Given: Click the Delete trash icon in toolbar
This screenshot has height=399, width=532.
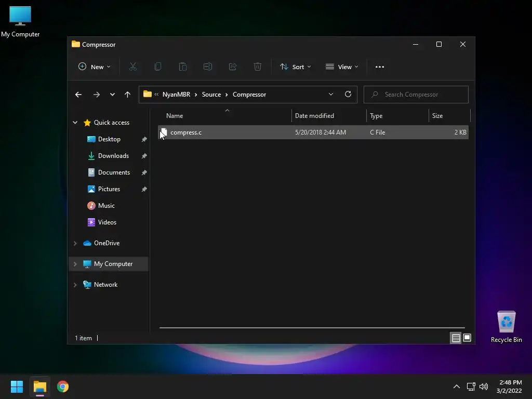Looking at the screenshot, I should (x=258, y=67).
